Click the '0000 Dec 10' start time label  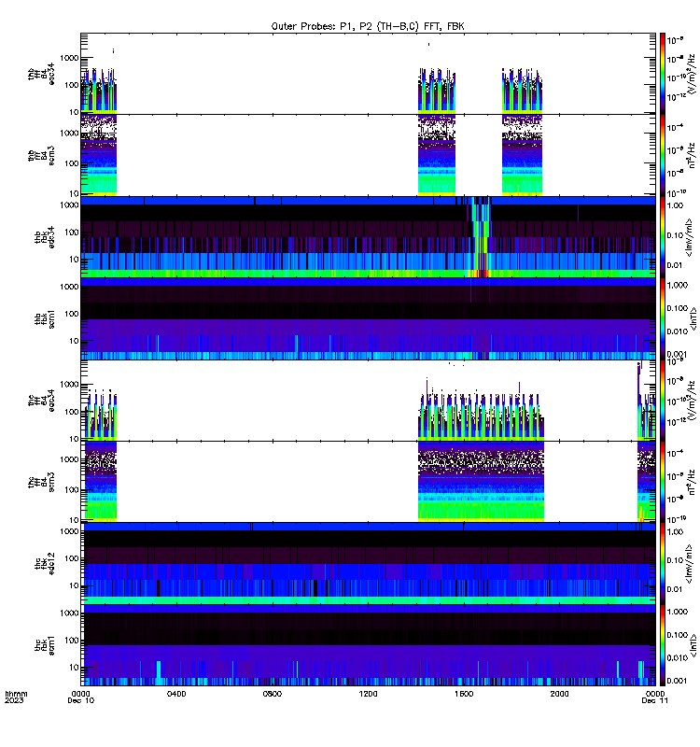tap(81, 697)
